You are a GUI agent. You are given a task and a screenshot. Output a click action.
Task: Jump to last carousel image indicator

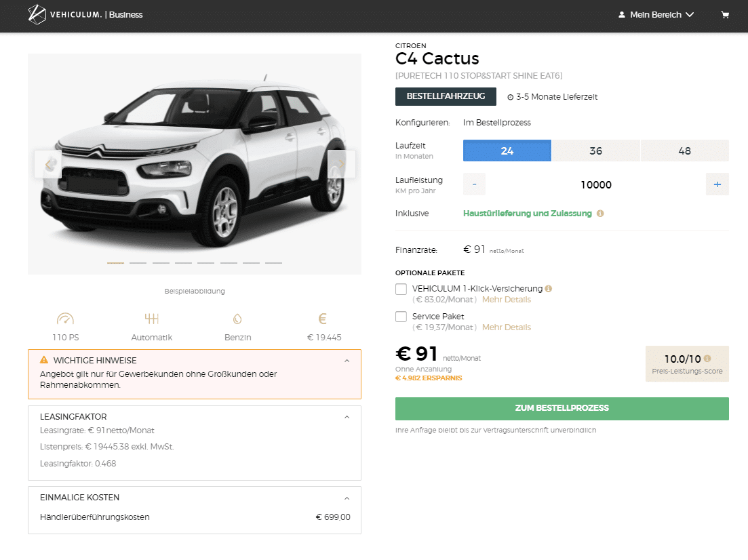(273, 263)
